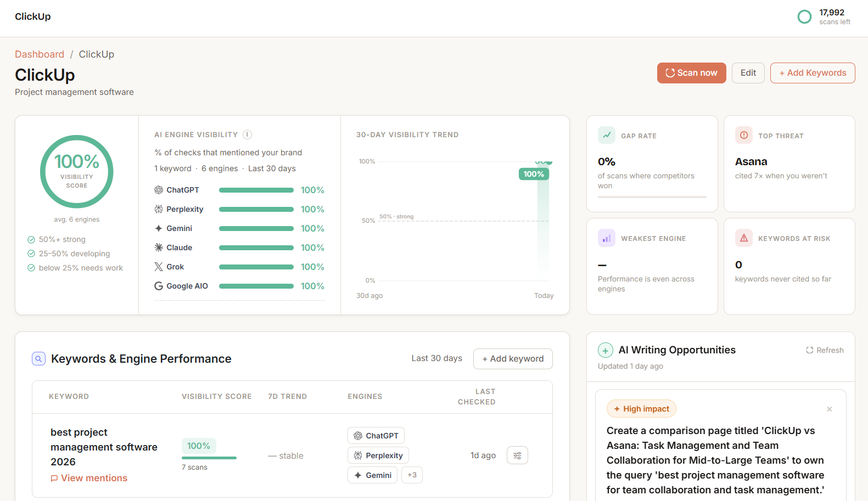Click the KEYWORD column header

[69, 396]
